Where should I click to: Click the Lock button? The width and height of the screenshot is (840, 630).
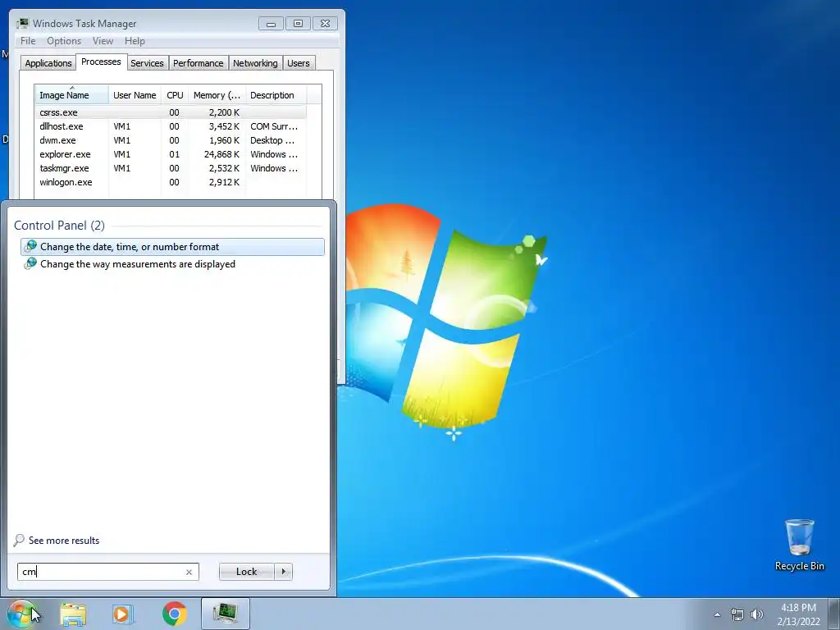[x=246, y=572]
